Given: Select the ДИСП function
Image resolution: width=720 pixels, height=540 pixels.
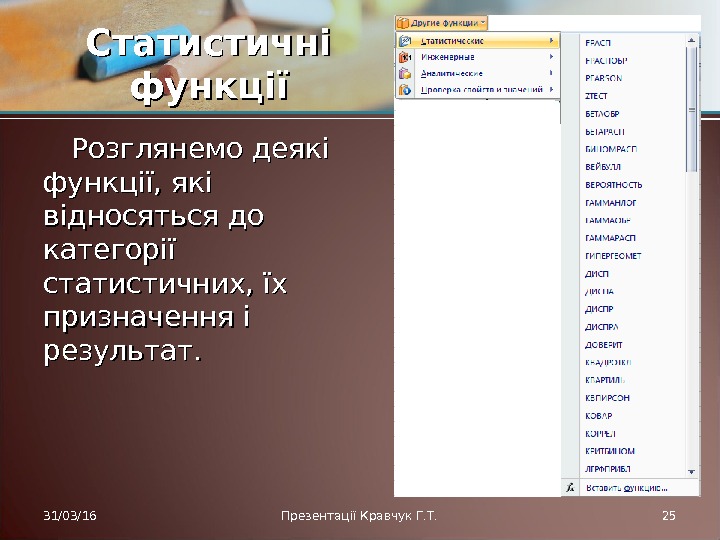Looking at the screenshot, I should [596, 274].
